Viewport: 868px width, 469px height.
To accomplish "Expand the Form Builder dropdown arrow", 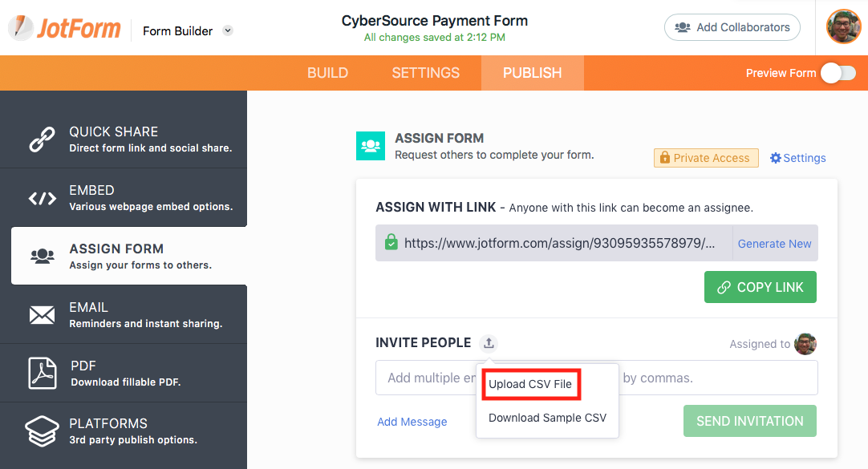I will click(x=228, y=31).
